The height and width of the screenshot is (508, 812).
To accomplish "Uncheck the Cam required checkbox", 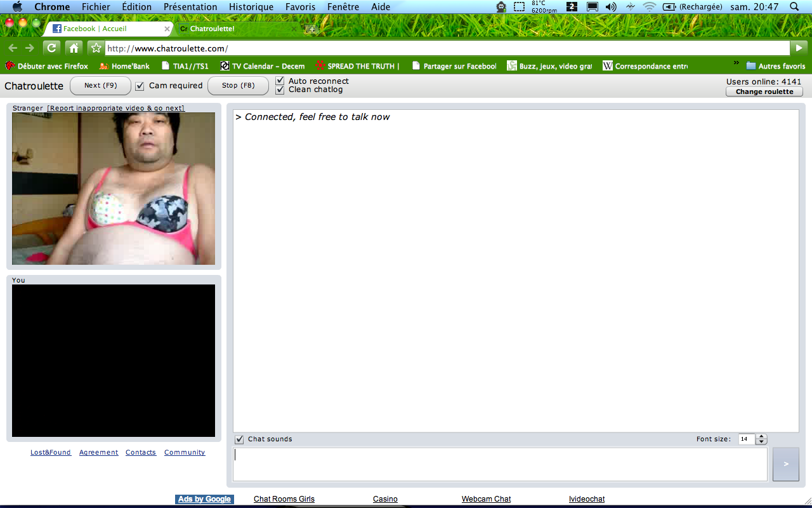I will (x=140, y=86).
